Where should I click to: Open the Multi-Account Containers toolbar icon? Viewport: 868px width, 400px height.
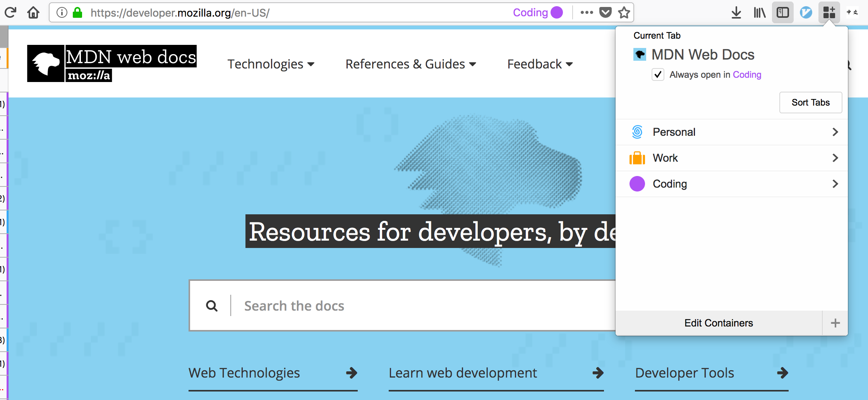[829, 12]
